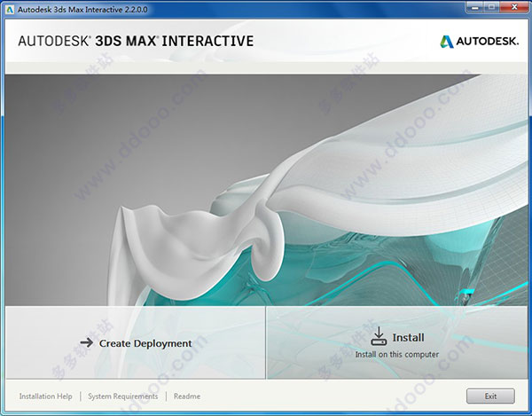
Task: Minimize the installer window
Action: [x=475, y=7]
